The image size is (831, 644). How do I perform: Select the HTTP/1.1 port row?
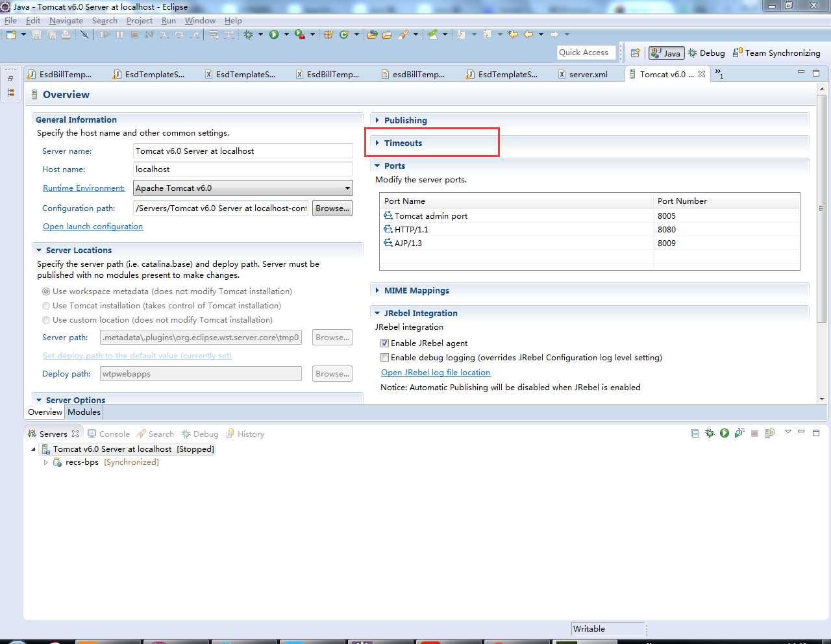click(x=589, y=229)
